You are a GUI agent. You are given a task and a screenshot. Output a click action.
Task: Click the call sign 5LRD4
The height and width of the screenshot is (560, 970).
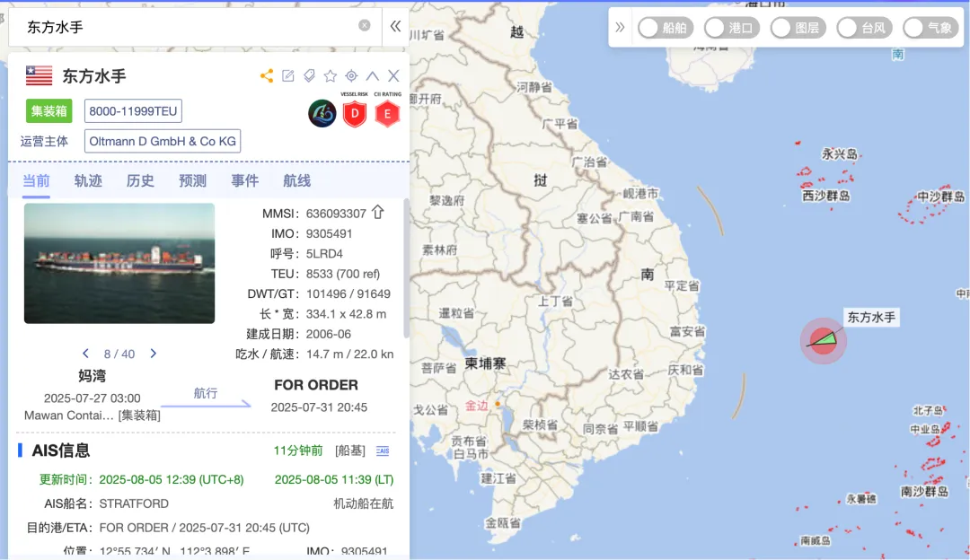[324, 253]
